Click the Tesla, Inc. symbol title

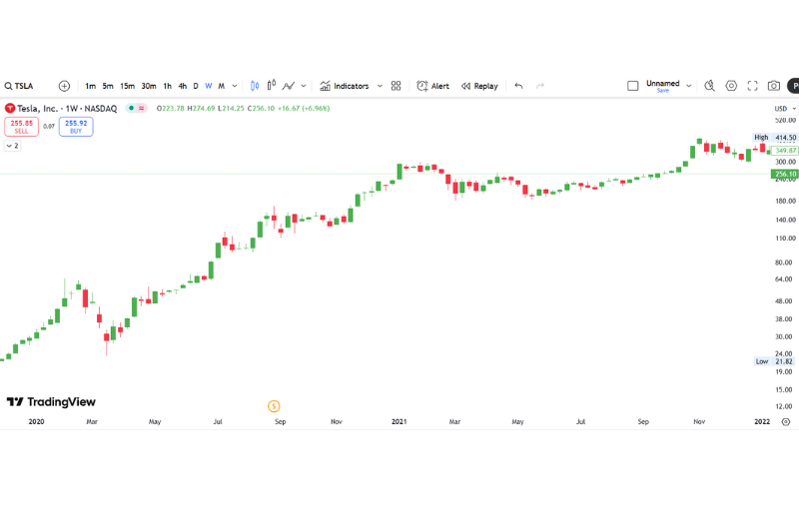click(x=37, y=109)
